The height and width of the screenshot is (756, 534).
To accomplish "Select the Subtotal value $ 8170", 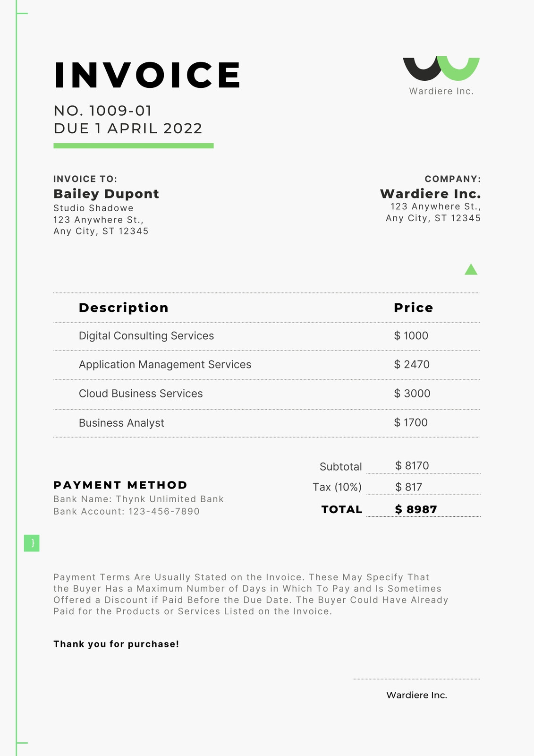I will coord(412,465).
